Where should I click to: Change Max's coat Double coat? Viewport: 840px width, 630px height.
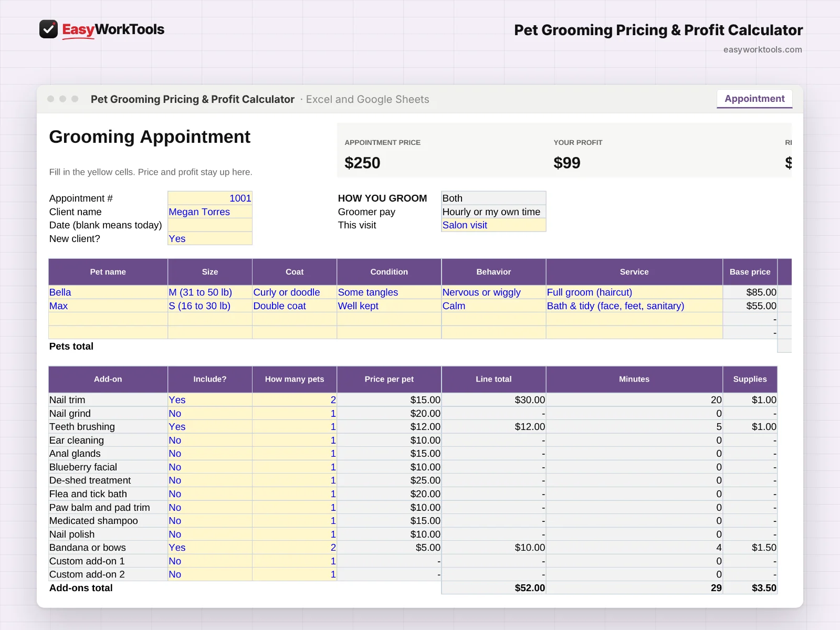295,306
